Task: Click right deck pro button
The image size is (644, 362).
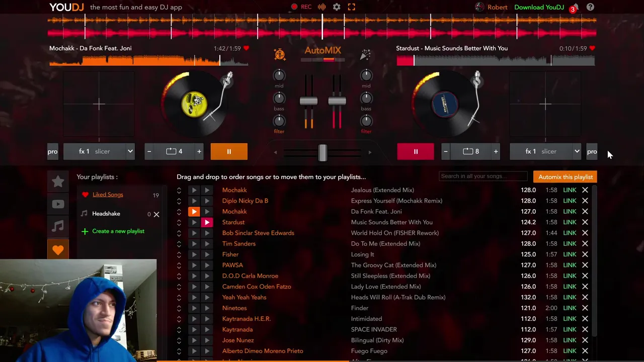Action: 592,151
